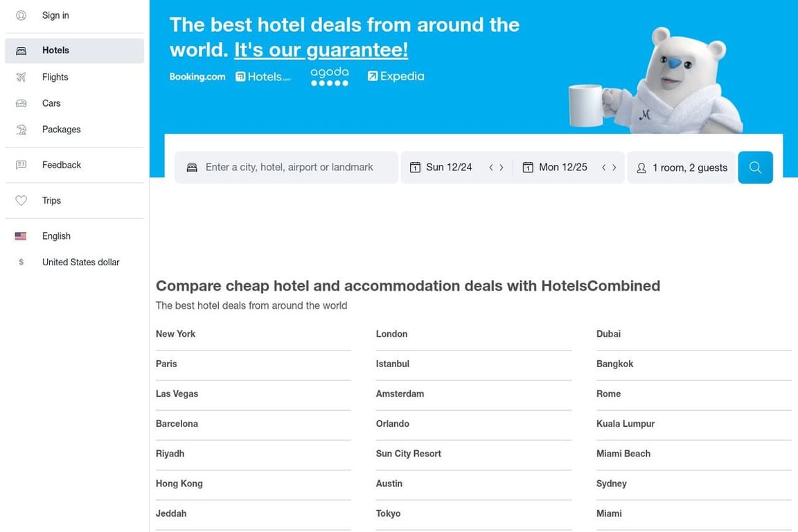Advance check-out date with next arrow
This screenshot has width=798, height=532.
tap(614, 167)
